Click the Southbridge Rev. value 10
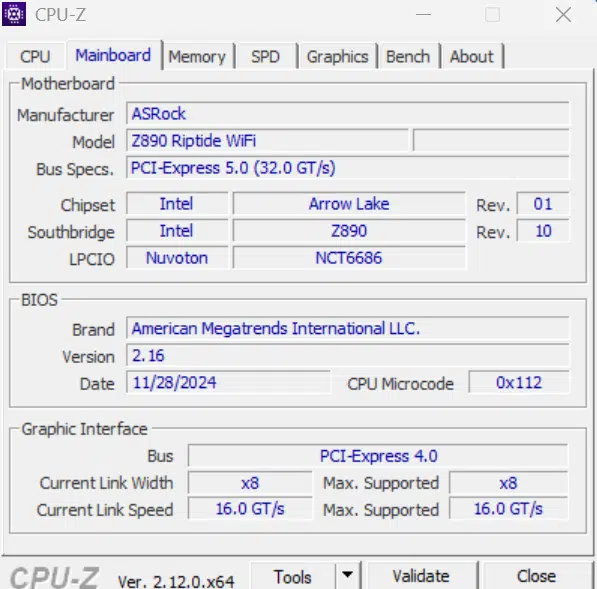597x589 pixels. (x=543, y=231)
